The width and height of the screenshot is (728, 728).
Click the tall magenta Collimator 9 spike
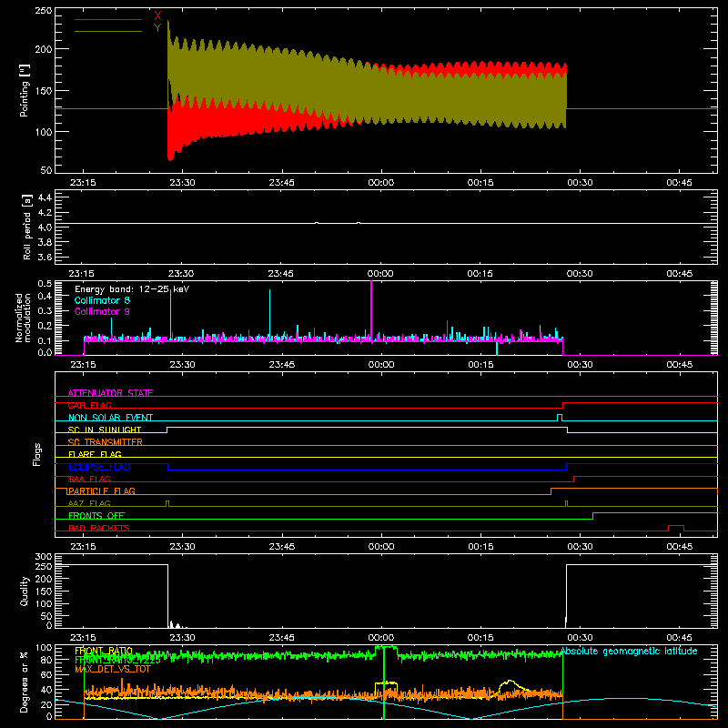tap(371, 316)
